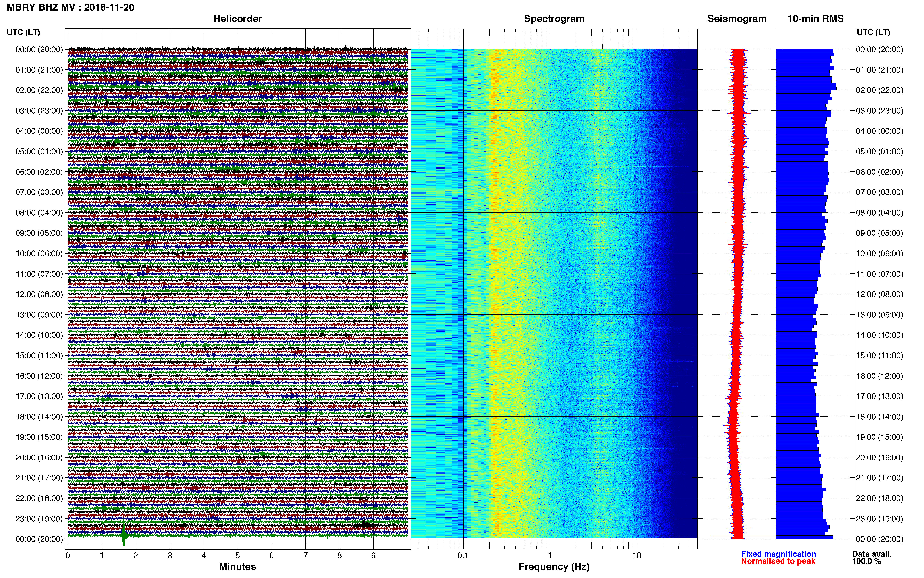Click left time label '12:00 (08:00)'
The width and height of the screenshot is (924, 578).
[39, 294]
